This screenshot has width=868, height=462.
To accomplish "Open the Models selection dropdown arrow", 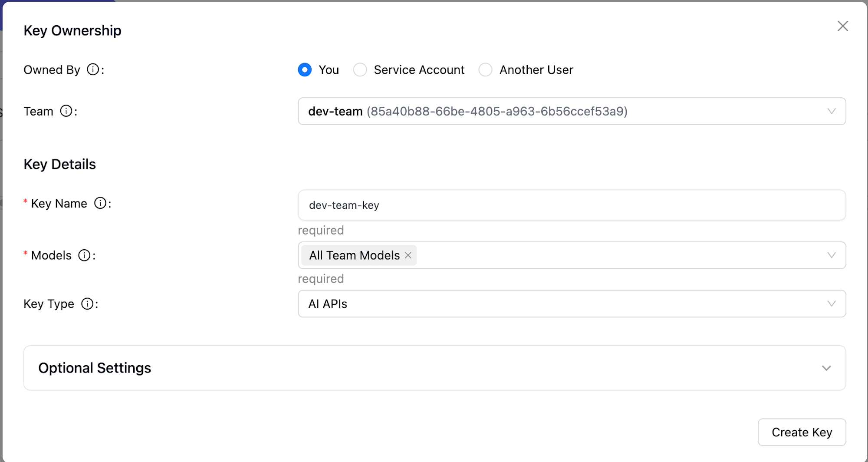I will (x=831, y=255).
